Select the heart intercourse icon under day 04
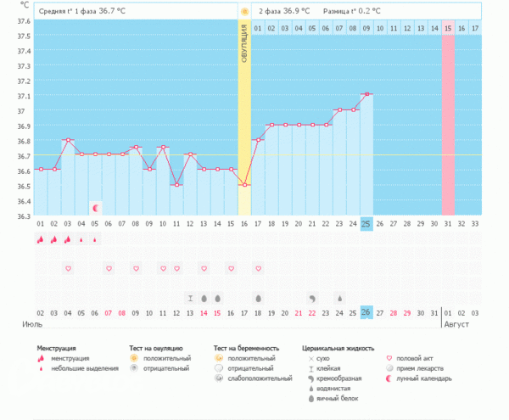509x420 pixels. tap(68, 269)
